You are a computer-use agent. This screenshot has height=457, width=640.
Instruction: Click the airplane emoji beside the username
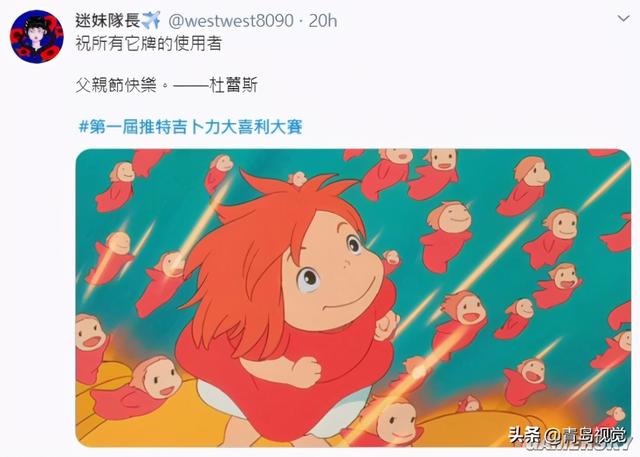pos(151,20)
